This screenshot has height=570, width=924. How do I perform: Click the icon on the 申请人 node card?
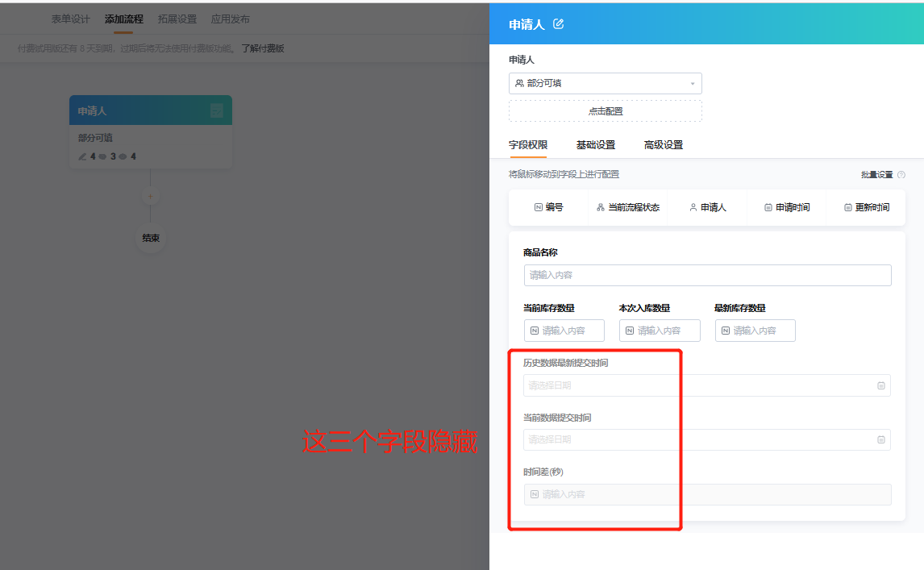(x=217, y=110)
